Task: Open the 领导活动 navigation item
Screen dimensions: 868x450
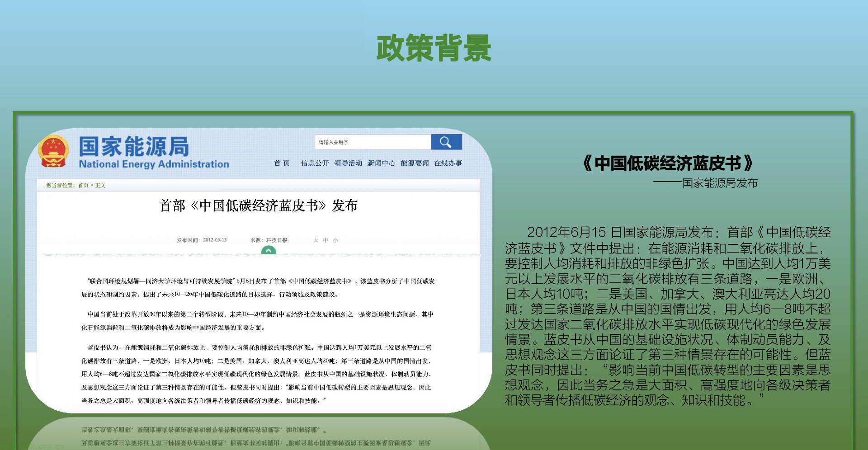Action: click(348, 163)
